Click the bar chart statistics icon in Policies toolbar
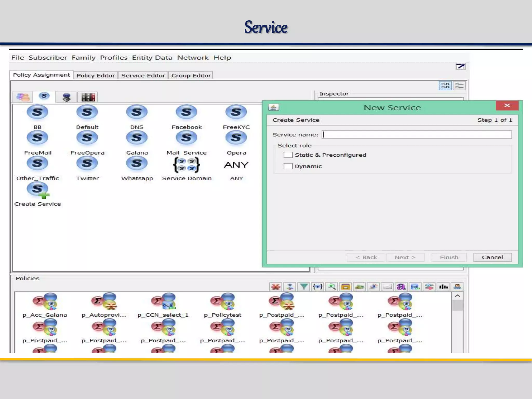 click(443, 287)
